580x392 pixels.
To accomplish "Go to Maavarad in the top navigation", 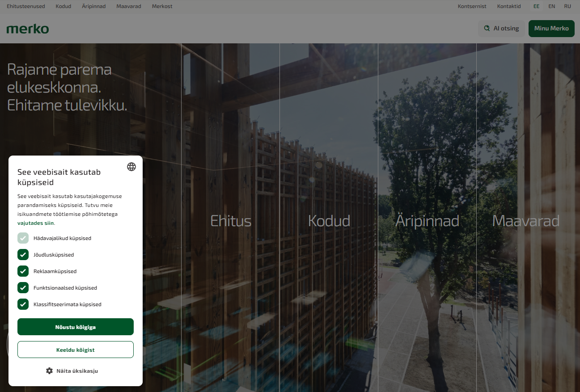I will 129,6.
